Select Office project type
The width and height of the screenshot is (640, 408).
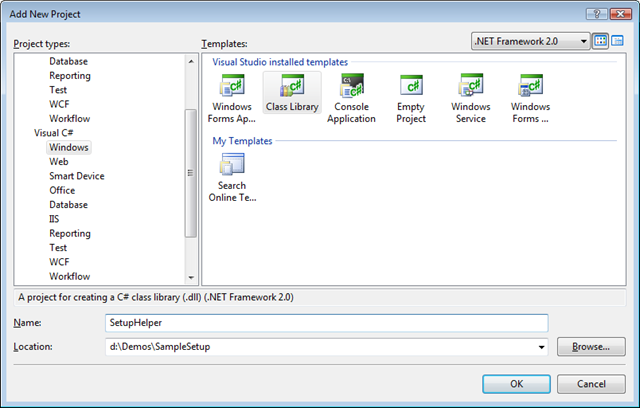(x=62, y=190)
